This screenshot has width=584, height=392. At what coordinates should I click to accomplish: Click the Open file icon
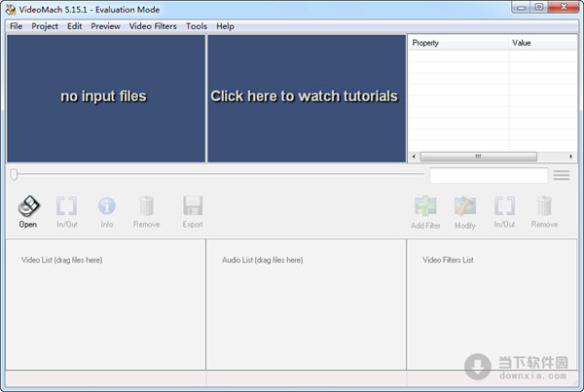coord(28,206)
